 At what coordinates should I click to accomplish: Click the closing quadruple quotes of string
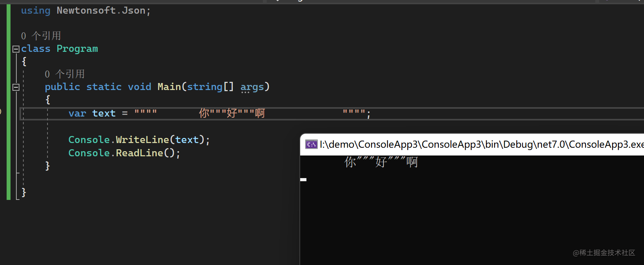tap(354, 113)
